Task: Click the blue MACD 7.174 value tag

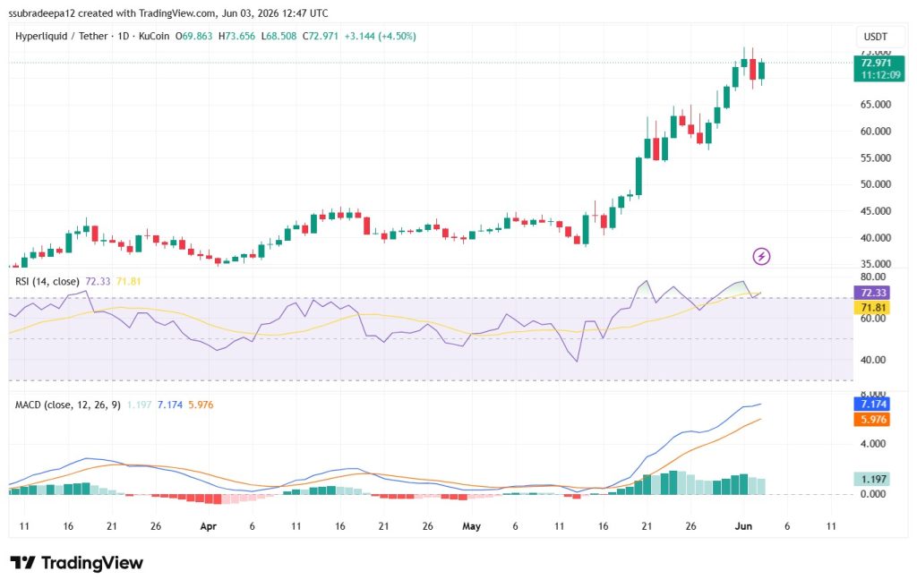Action: pyautogui.click(x=873, y=404)
